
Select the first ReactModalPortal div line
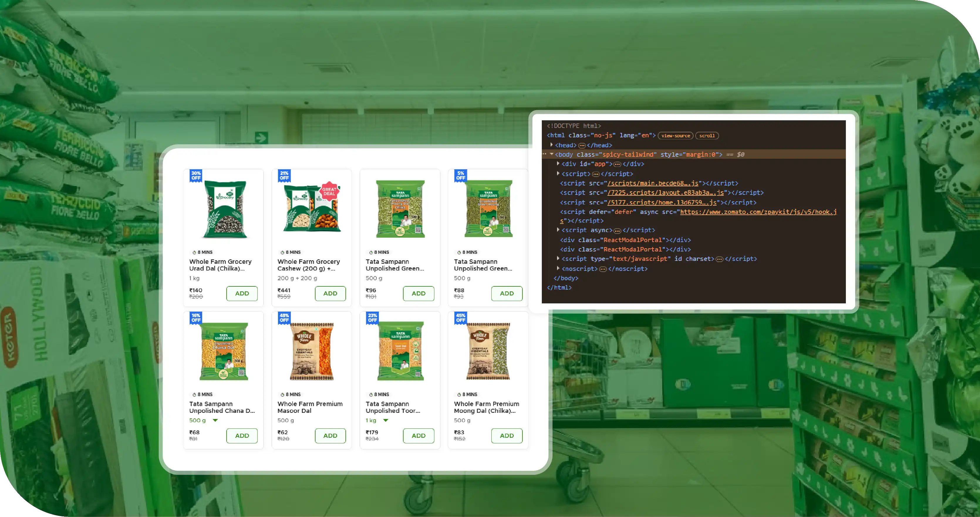625,240
